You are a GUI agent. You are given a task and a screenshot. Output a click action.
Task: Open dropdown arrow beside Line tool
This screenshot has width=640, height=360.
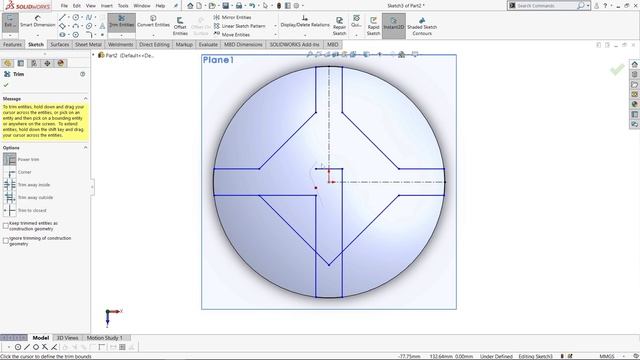[x=69, y=18]
